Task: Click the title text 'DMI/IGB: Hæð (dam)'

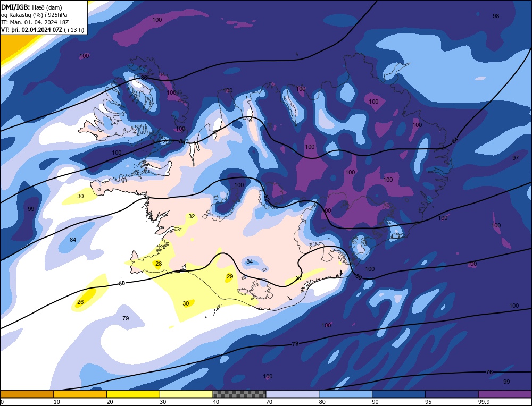Action: 31,7
